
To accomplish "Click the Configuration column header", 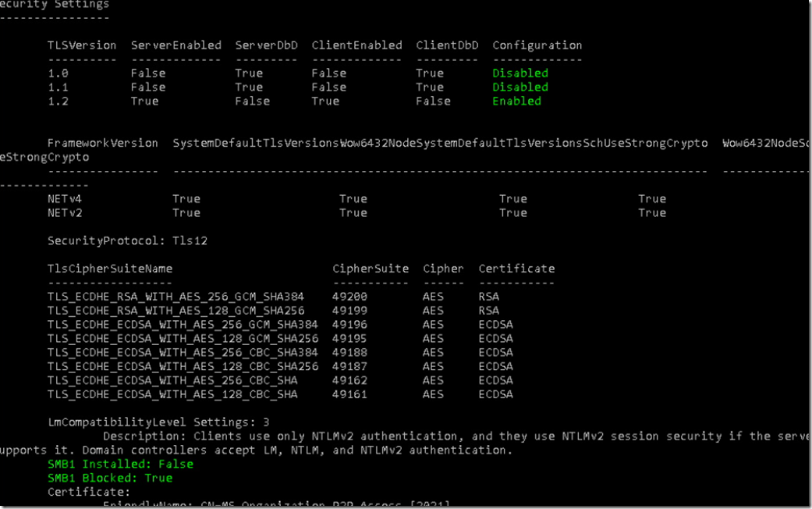I will 537,45.
